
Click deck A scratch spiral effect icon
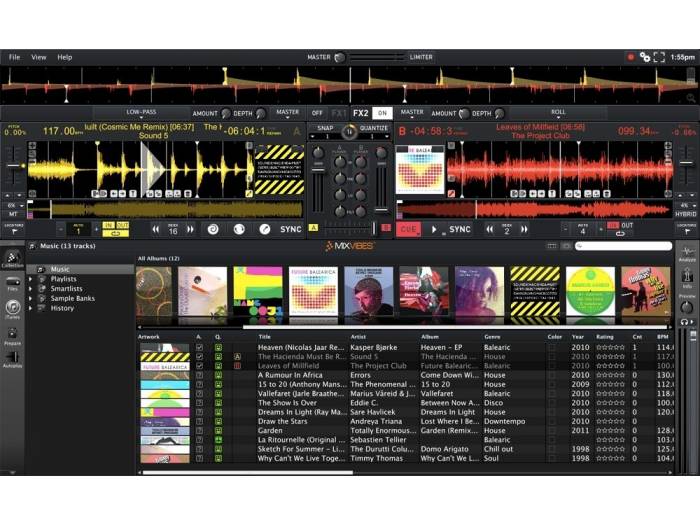click(x=213, y=229)
